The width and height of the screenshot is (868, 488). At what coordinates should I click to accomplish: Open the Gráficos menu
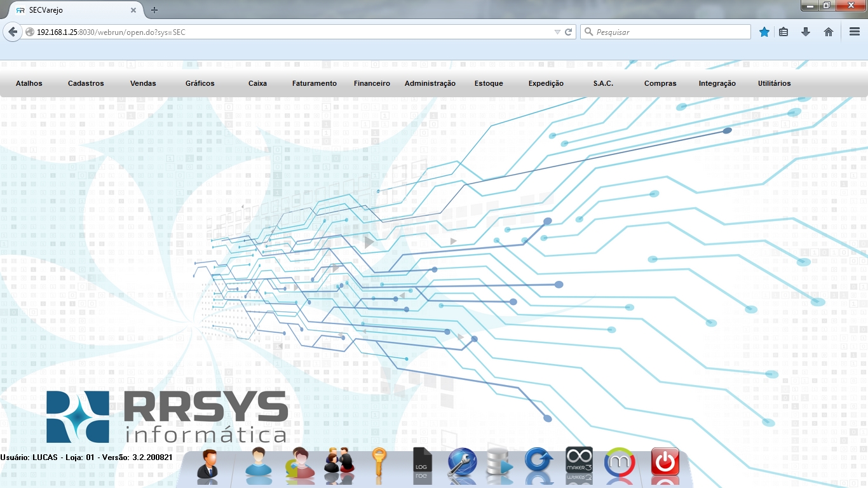click(x=200, y=83)
